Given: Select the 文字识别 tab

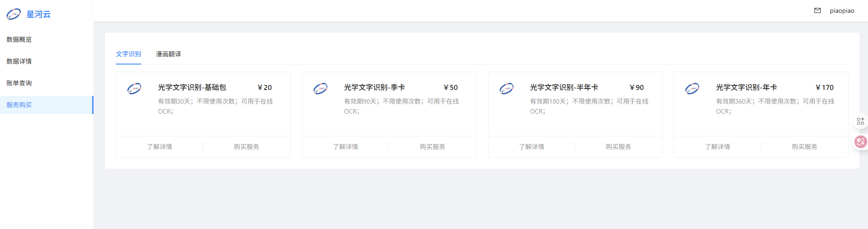Looking at the screenshot, I should pyautogui.click(x=128, y=54).
